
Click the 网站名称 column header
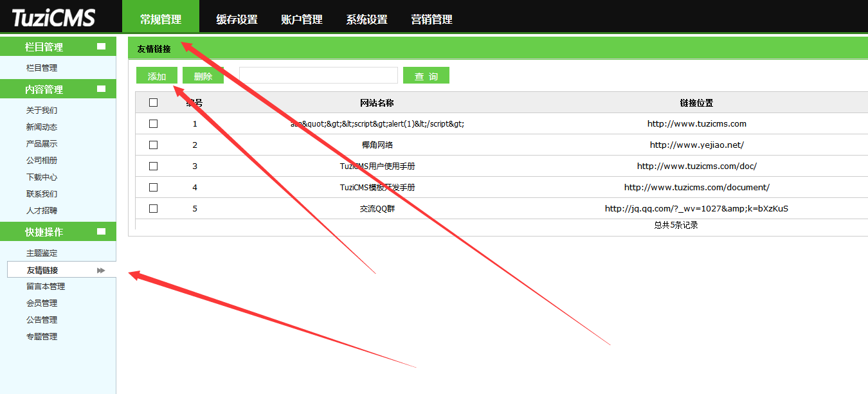pyautogui.click(x=377, y=103)
